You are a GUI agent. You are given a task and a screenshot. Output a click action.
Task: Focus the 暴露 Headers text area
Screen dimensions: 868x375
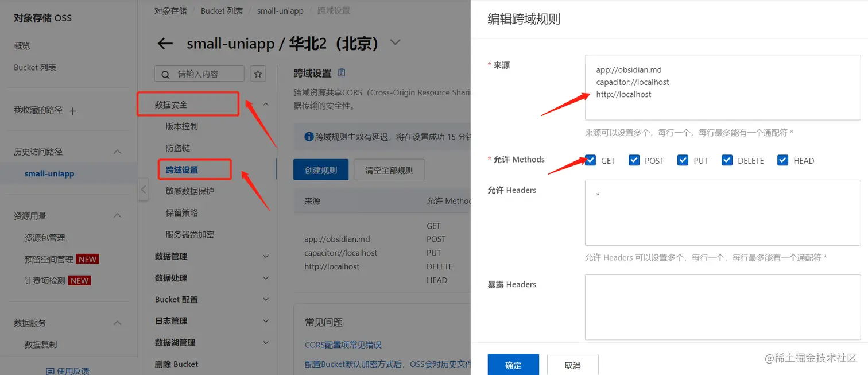tap(723, 307)
